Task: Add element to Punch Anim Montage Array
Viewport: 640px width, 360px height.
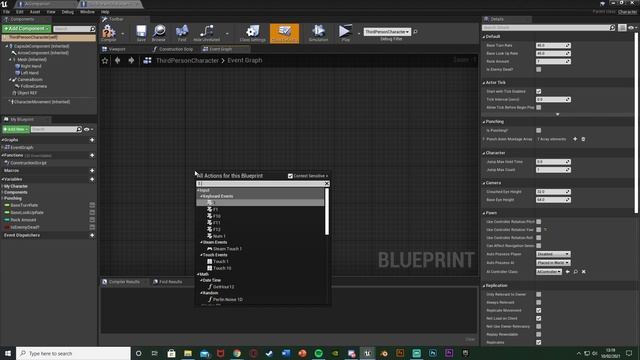Action: point(575,139)
